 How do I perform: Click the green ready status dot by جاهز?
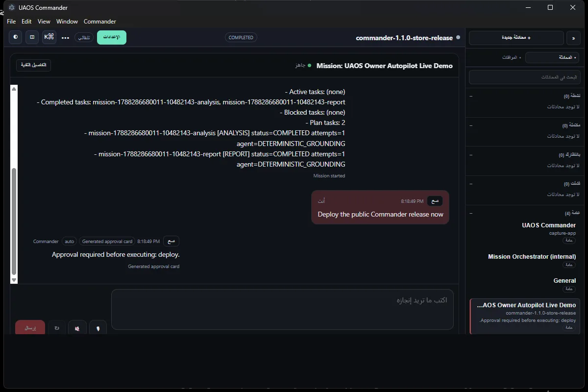[310, 66]
